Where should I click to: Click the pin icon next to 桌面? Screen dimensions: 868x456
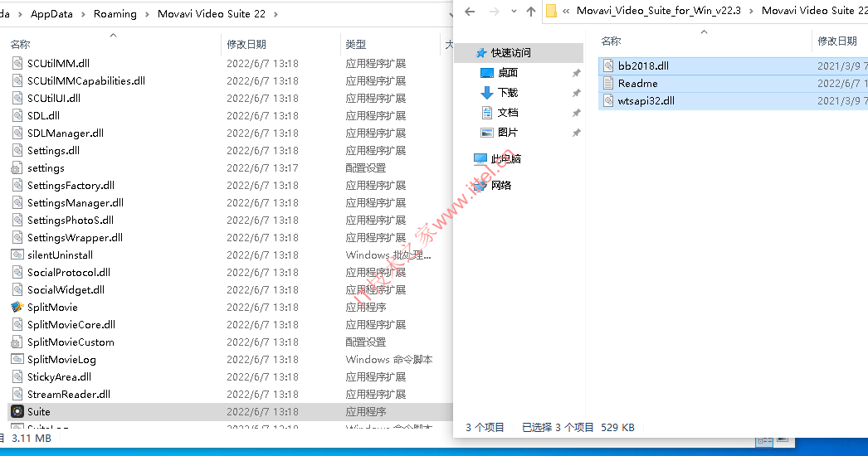[x=576, y=73]
